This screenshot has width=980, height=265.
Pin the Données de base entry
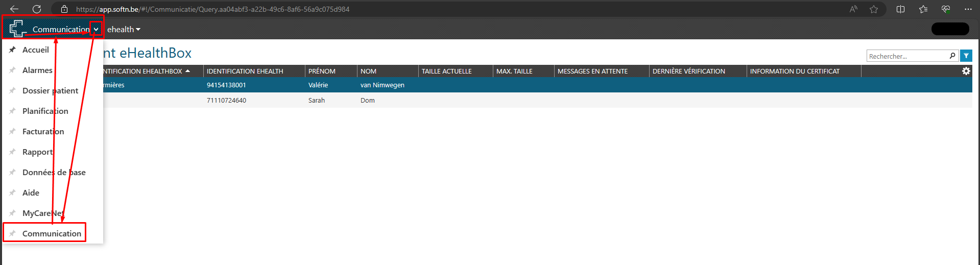(12, 172)
